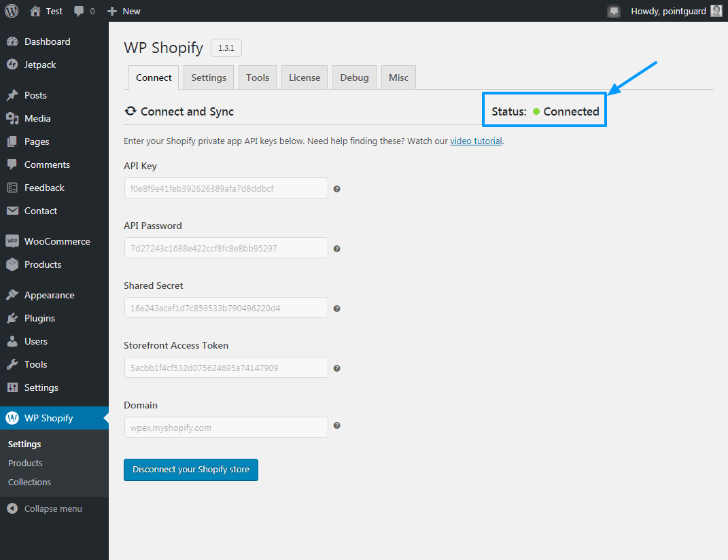Click help icon beside Domain field
This screenshot has width=728, height=560.
click(336, 426)
